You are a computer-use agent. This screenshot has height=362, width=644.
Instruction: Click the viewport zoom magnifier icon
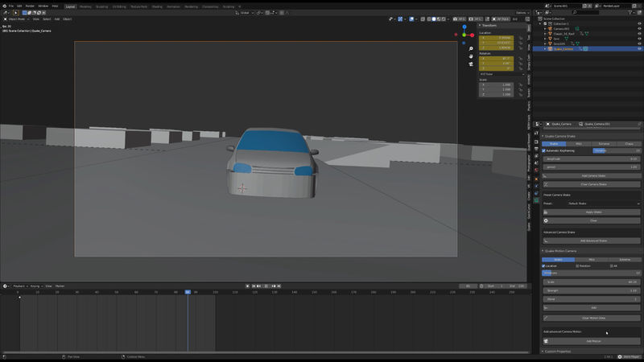pyautogui.click(x=471, y=48)
